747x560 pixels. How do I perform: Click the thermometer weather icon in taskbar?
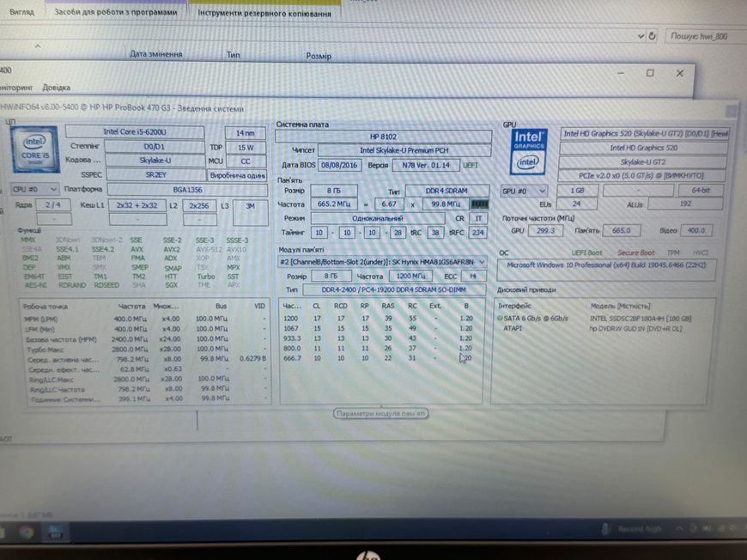605,529
